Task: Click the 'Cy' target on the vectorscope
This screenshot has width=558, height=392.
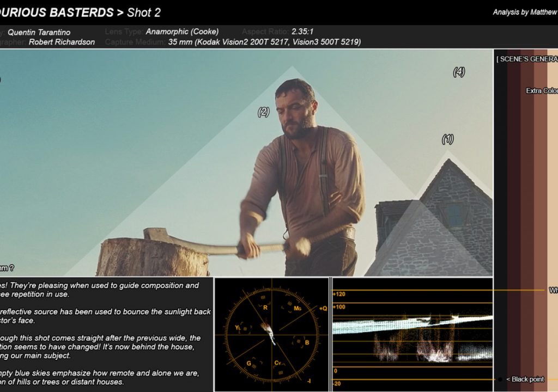Action: point(277,363)
